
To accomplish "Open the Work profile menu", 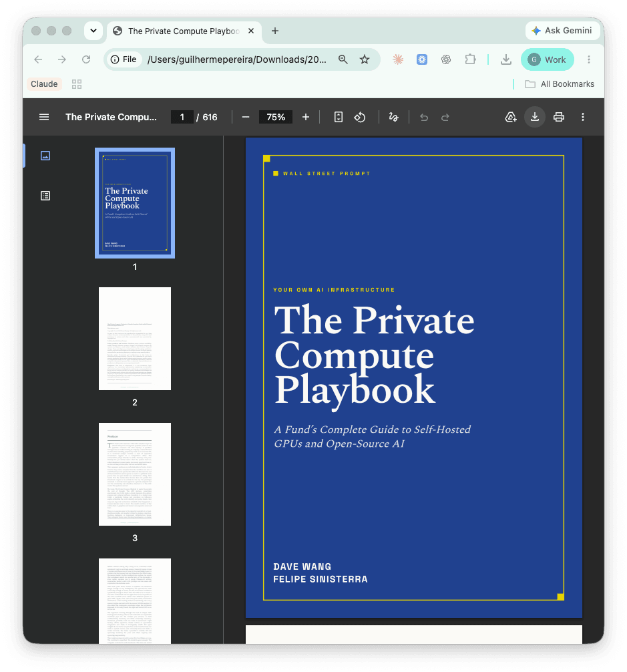I will point(548,59).
